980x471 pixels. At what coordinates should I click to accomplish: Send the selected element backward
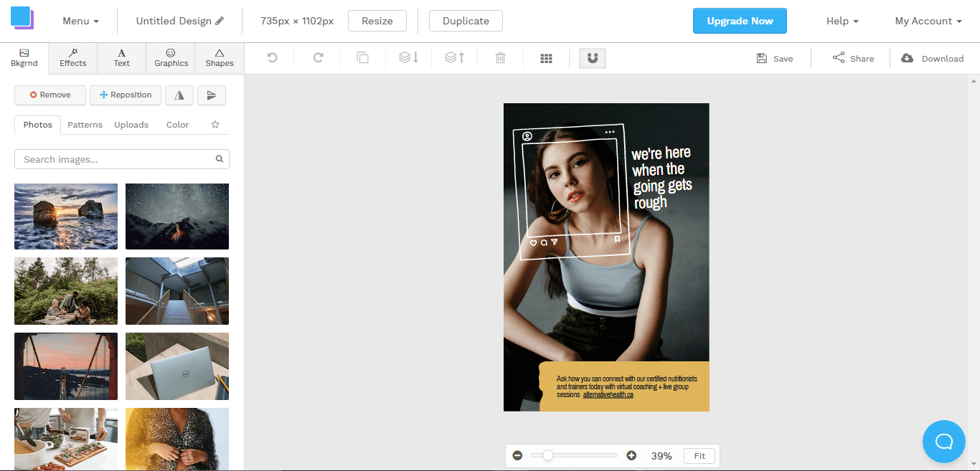(x=408, y=57)
